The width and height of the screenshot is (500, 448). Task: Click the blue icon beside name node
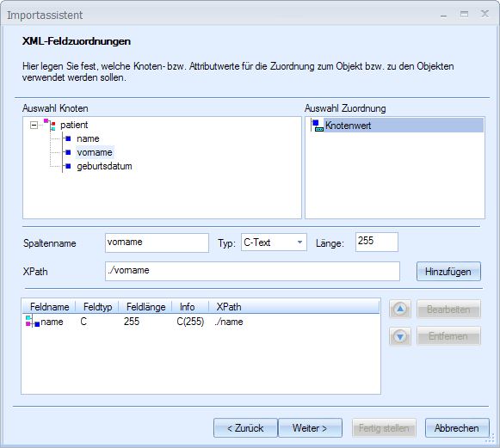click(x=68, y=138)
